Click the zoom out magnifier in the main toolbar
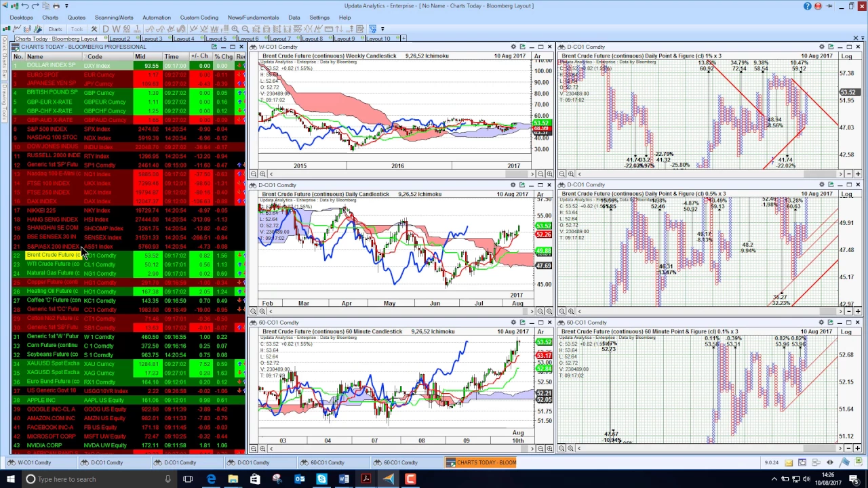Screen dimensions: 868x488 [x=245, y=29]
